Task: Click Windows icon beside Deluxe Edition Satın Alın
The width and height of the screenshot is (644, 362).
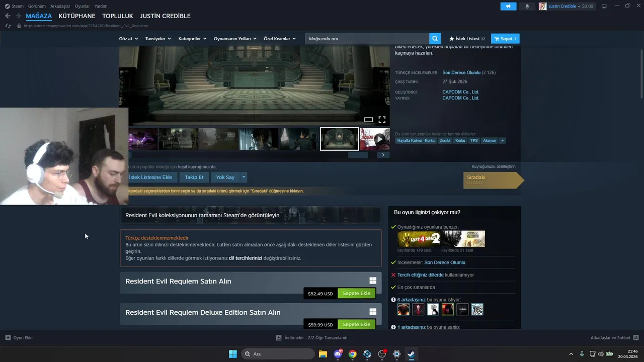Action: 373,312
